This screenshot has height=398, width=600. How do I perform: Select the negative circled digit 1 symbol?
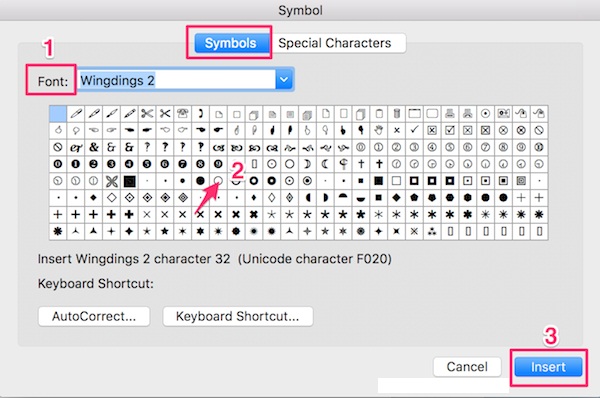coord(76,164)
